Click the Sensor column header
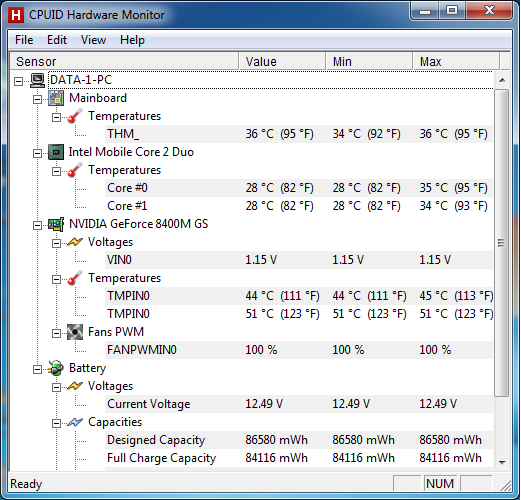 coord(124,61)
